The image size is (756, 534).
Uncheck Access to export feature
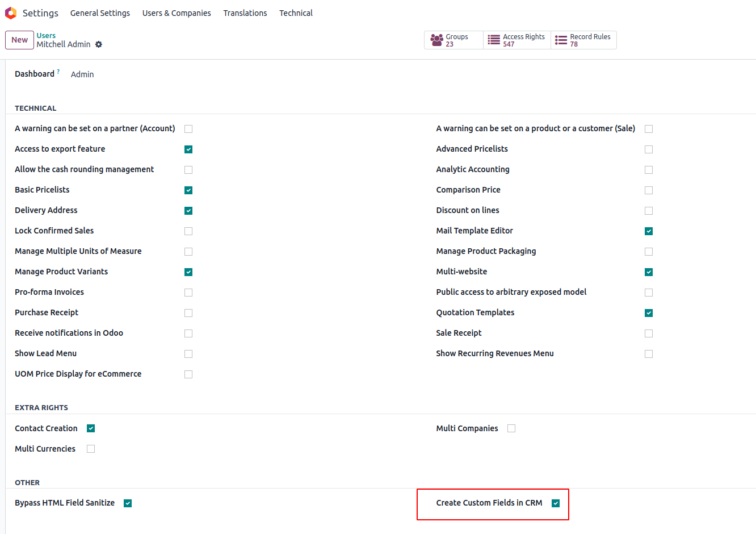click(x=188, y=149)
